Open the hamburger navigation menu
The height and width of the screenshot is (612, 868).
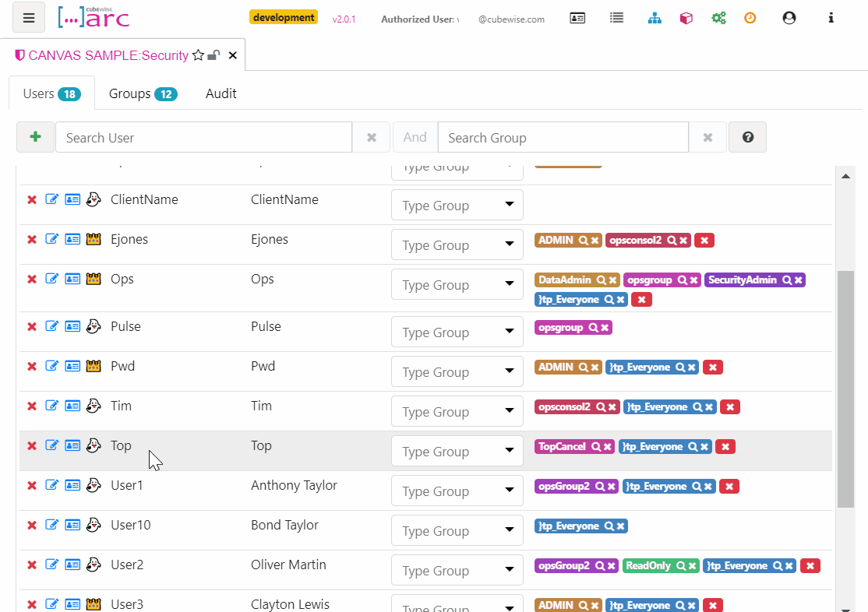[x=29, y=18]
